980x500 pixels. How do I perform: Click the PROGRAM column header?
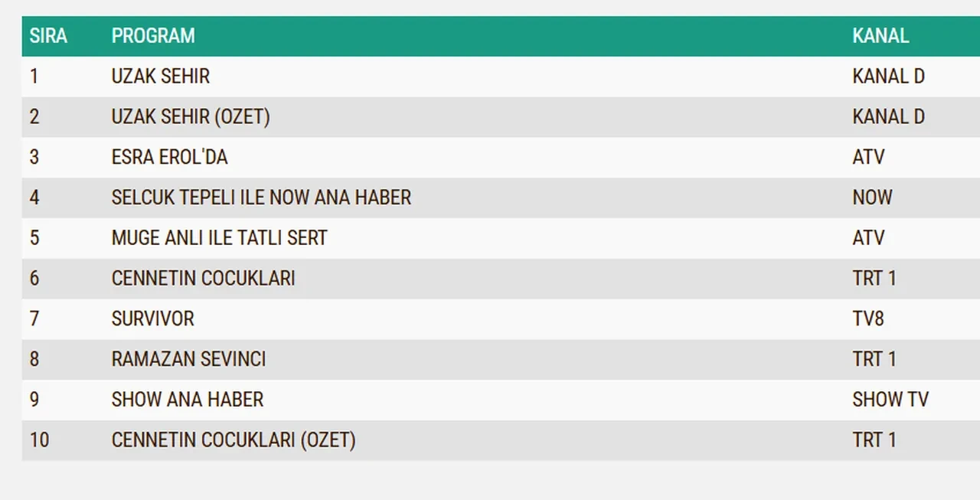153,36
